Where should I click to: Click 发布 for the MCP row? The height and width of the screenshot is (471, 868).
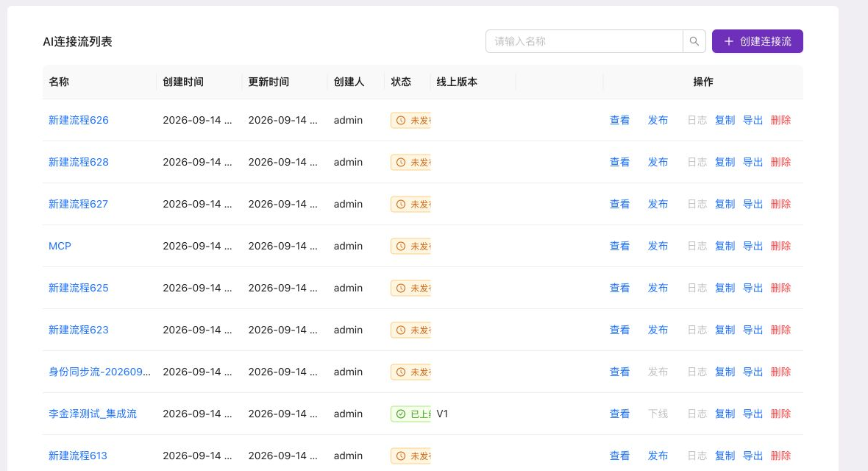coord(658,246)
